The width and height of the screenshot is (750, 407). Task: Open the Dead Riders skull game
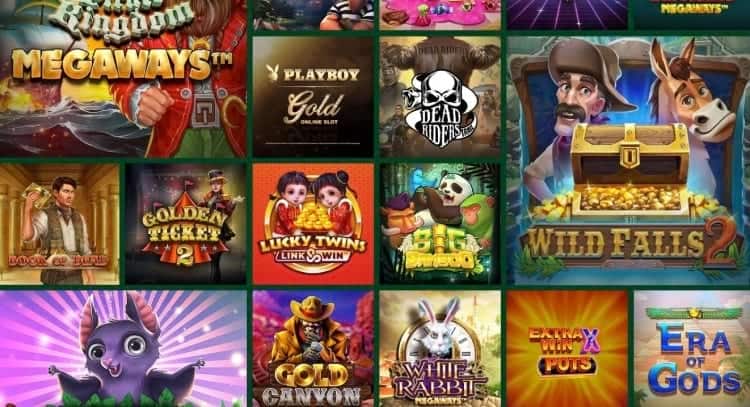[x=440, y=97]
